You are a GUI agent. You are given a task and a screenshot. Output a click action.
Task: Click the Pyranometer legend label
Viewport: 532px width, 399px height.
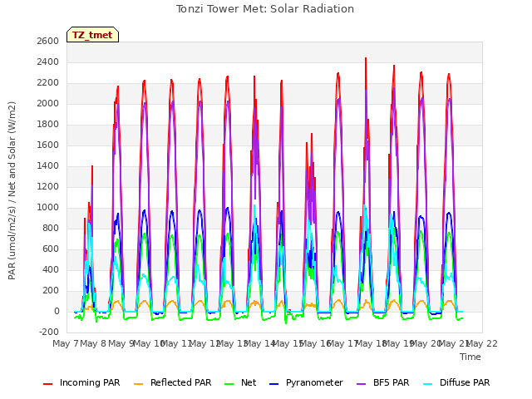314,382
